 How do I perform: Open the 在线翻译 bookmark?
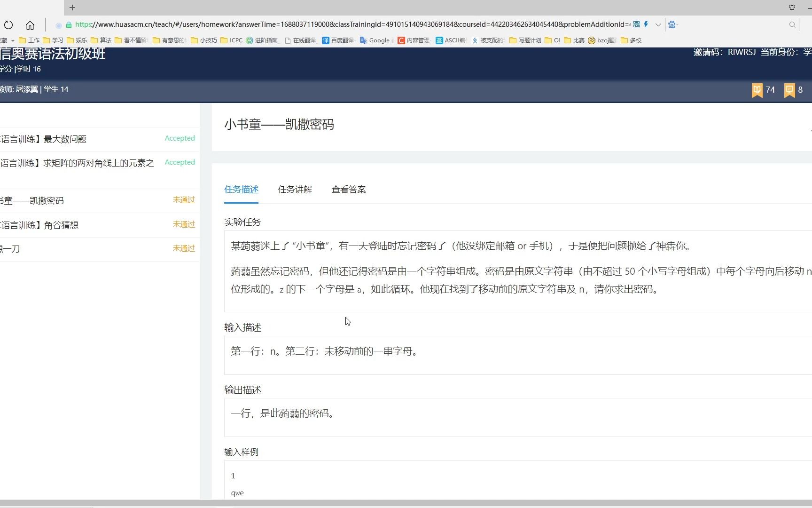(x=301, y=40)
